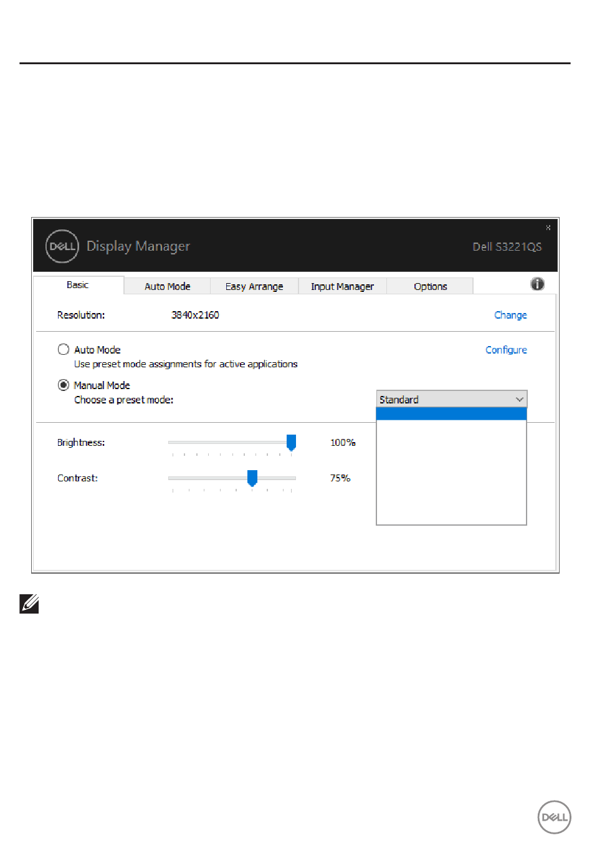The image size is (592, 868).
Task: Choose the highlighted item in the preset list
Action: pyautogui.click(x=452, y=414)
